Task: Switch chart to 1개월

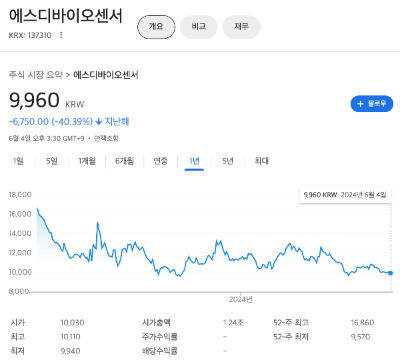Action: pyautogui.click(x=87, y=161)
